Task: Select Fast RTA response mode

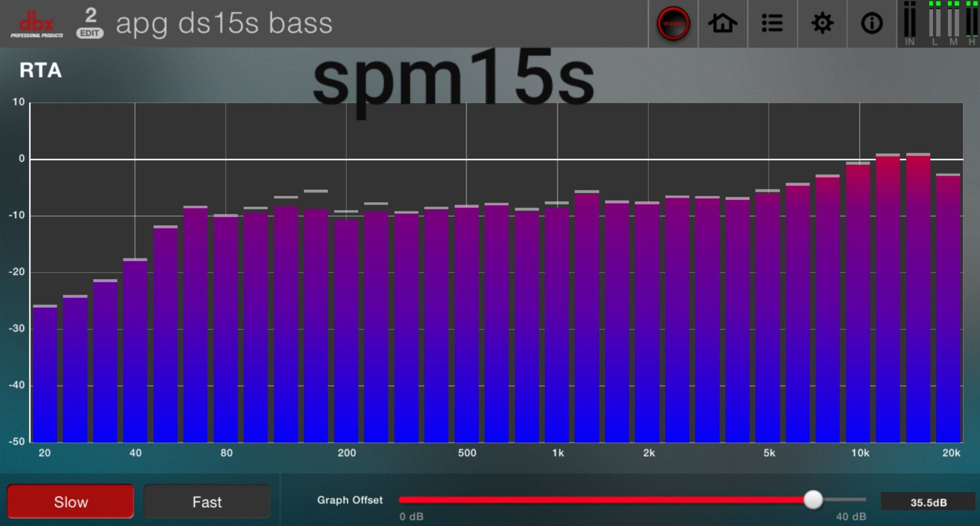Action: (207, 502)
